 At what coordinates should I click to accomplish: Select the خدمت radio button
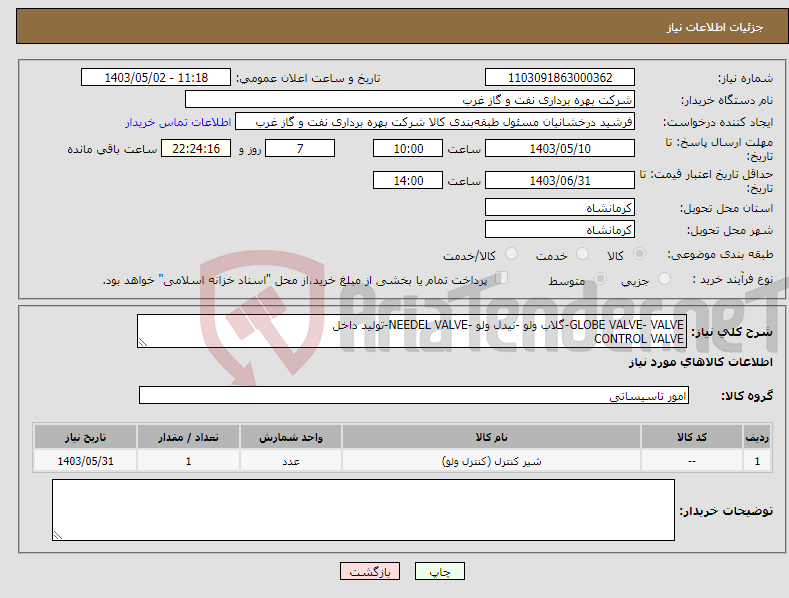(582, 254)
